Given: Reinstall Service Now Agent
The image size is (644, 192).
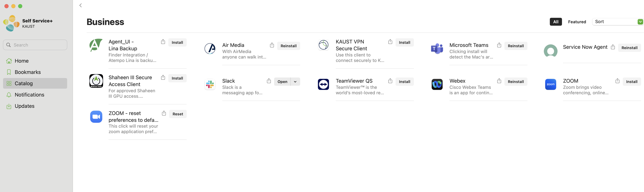Looking at the screenshot, I should 629,48.
